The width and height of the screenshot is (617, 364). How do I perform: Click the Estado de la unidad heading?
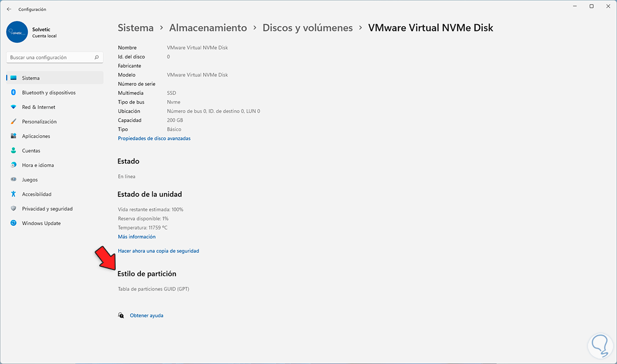pyautogui.click(x=150, y=194)
